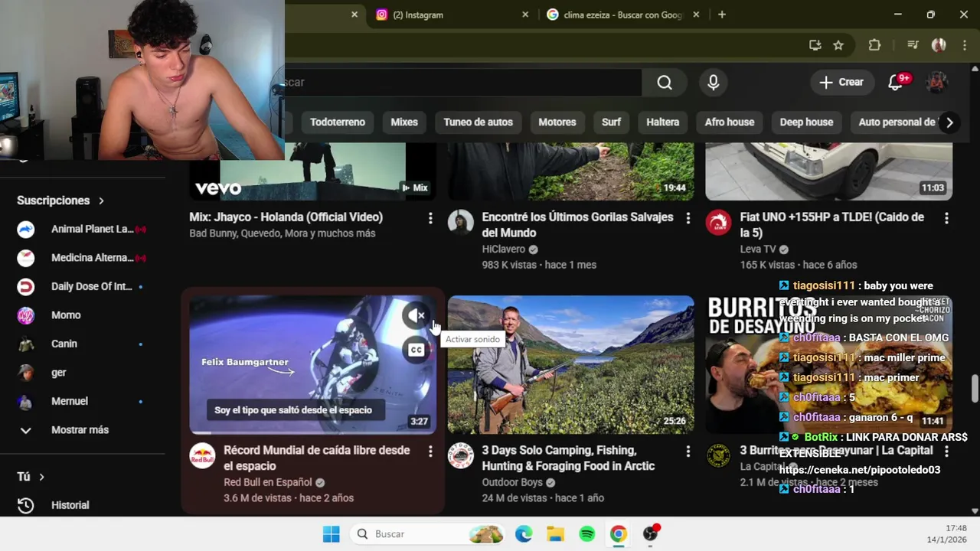Open OBS app icon on taskbar
Image resolution: width=980 pixels, height=551 pixels.
pos(651,534)
